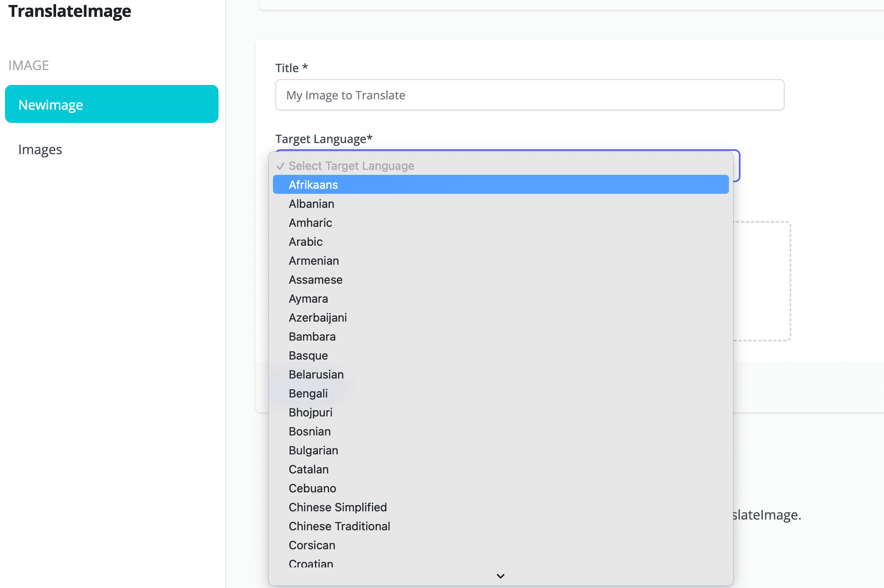The image size is (884, 588).
Task: Expand the dropdown language list further
Action: (x=499, y=576)
